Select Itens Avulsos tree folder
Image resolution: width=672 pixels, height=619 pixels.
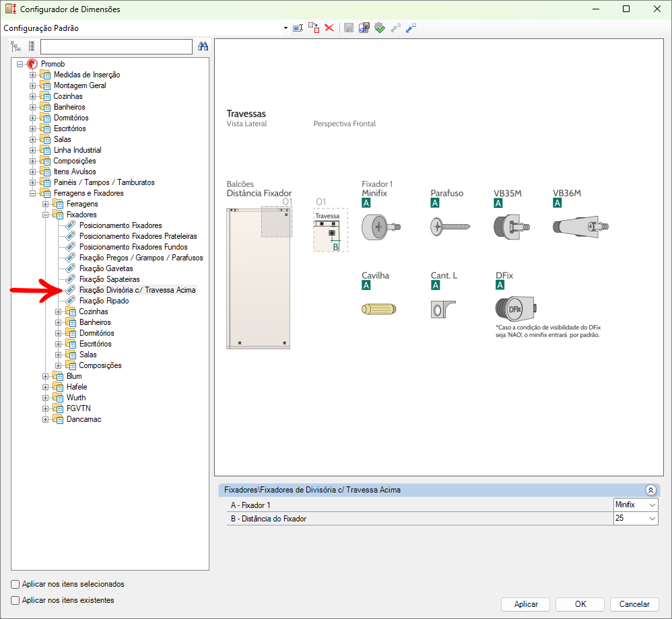click(x=75, y=172)
